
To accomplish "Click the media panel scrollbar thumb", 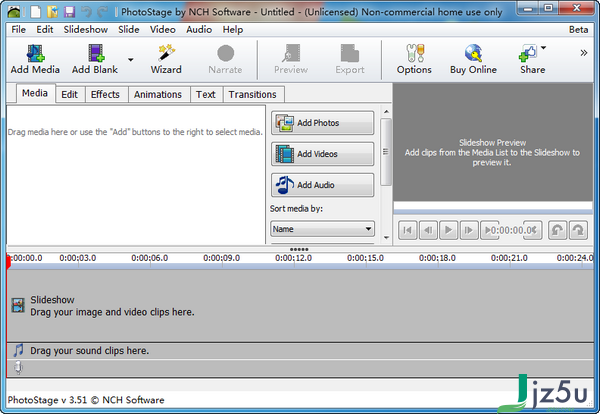I will coord(386,152).
